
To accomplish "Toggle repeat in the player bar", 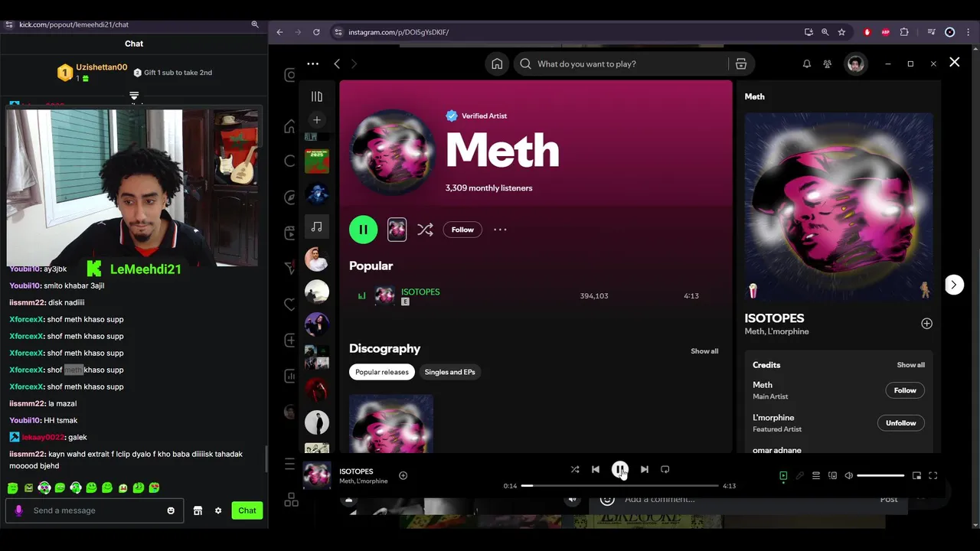I will point(665,469).
